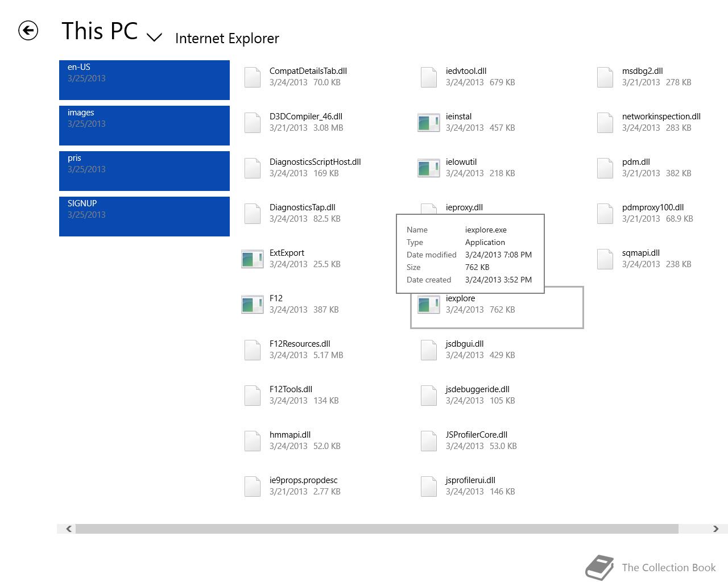This screenshot has height=582, width=728.
Task: Open the This PC location dropdown chevron
Action: 154,38
